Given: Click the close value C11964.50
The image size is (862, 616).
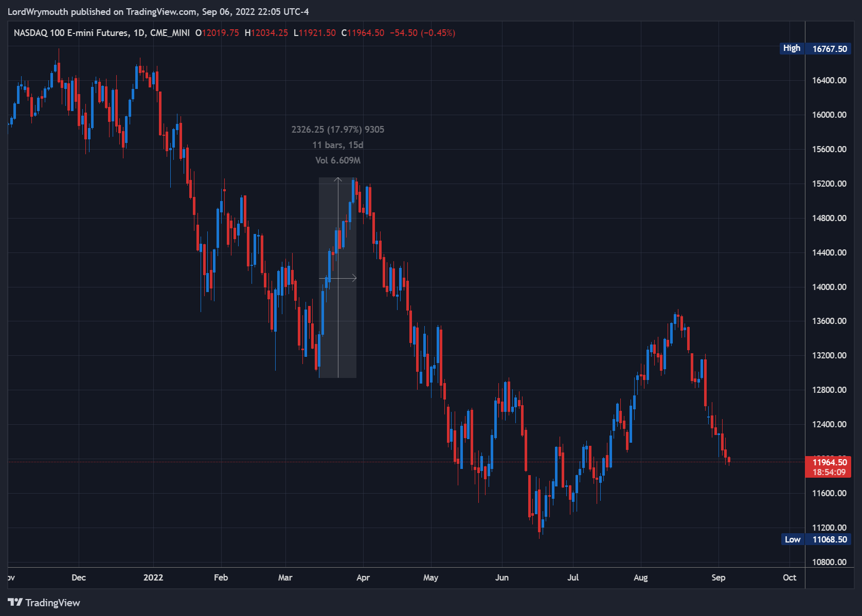Looking at the screenshot, I should point(363,33).
